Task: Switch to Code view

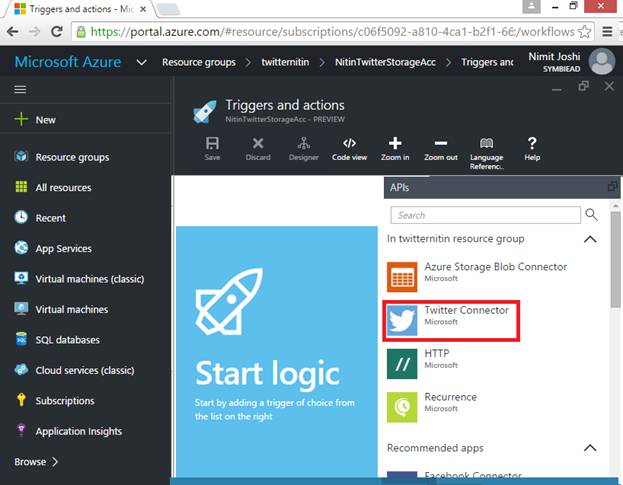Action: click(349, 149)
